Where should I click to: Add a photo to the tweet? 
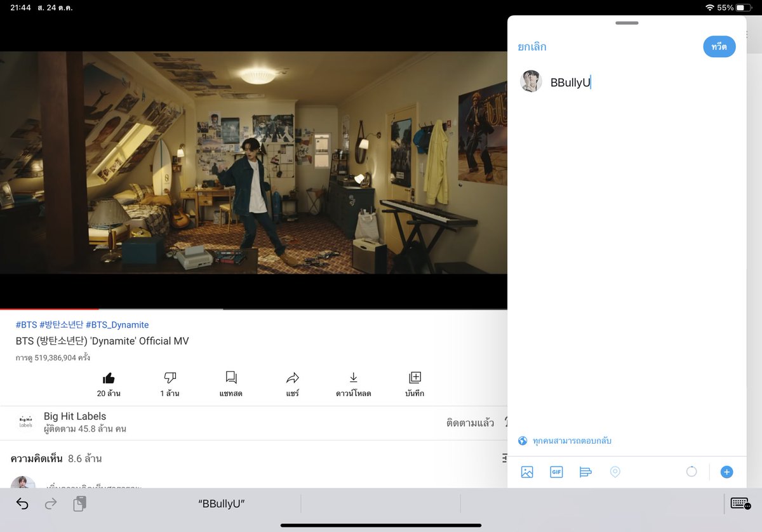527,472
